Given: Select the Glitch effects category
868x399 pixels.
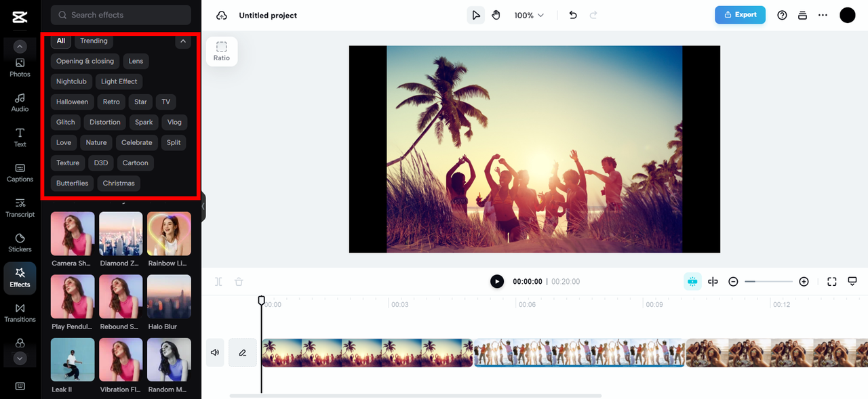Looking at the screenshot, I should click(x=66, y=122).
